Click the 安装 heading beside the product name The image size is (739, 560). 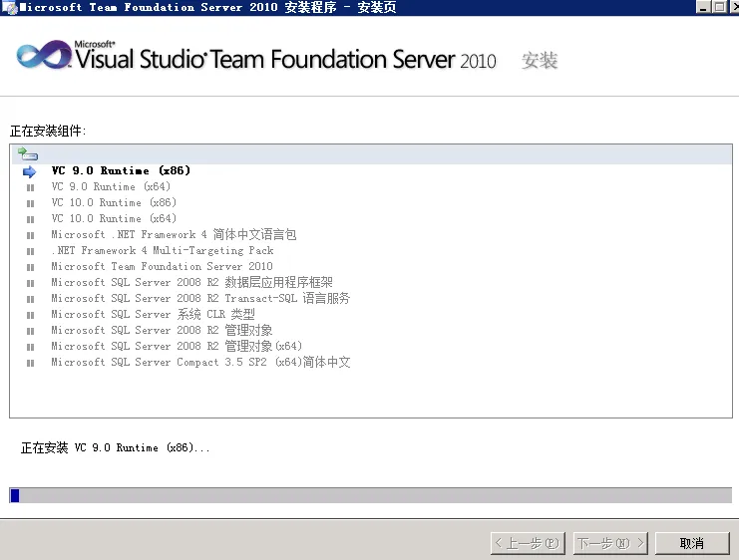[x=540, y=61]
